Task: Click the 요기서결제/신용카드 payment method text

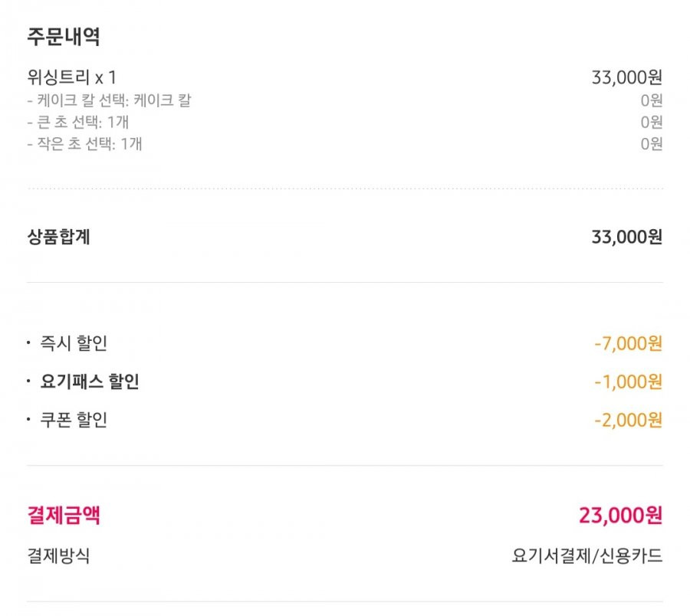Action: click(587, 555)
